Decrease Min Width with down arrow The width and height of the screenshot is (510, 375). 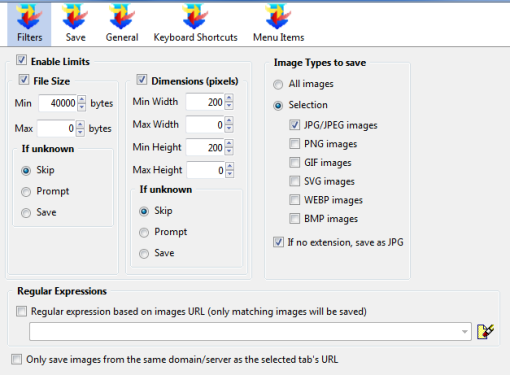pyautogui.click(x=229, y=106)
